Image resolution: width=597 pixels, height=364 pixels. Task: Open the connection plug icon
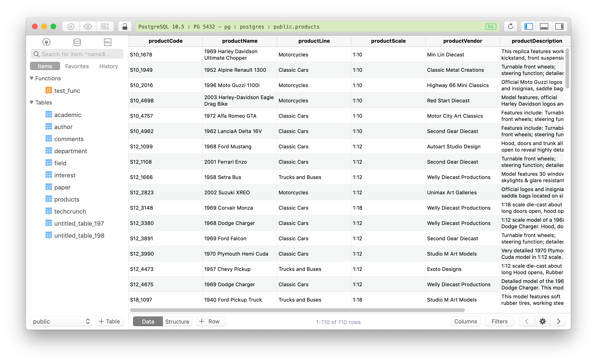pyautogui.click(x=46, y=42)
